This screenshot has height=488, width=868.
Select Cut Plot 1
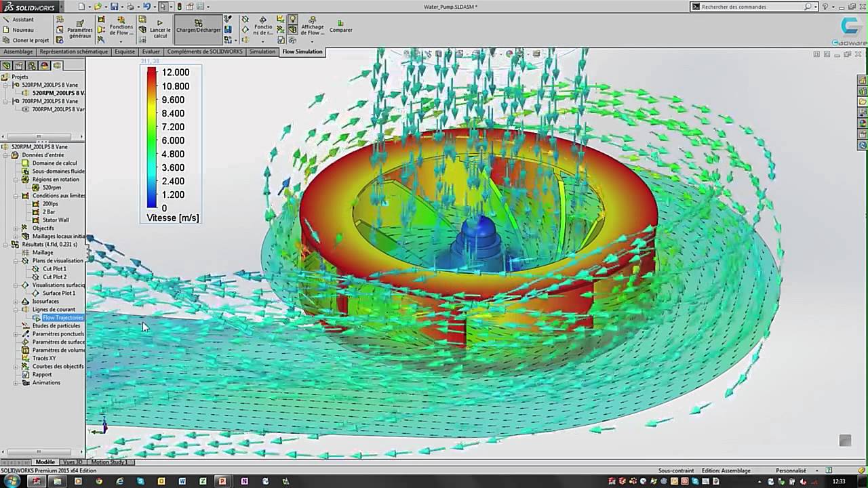point(54,269)
